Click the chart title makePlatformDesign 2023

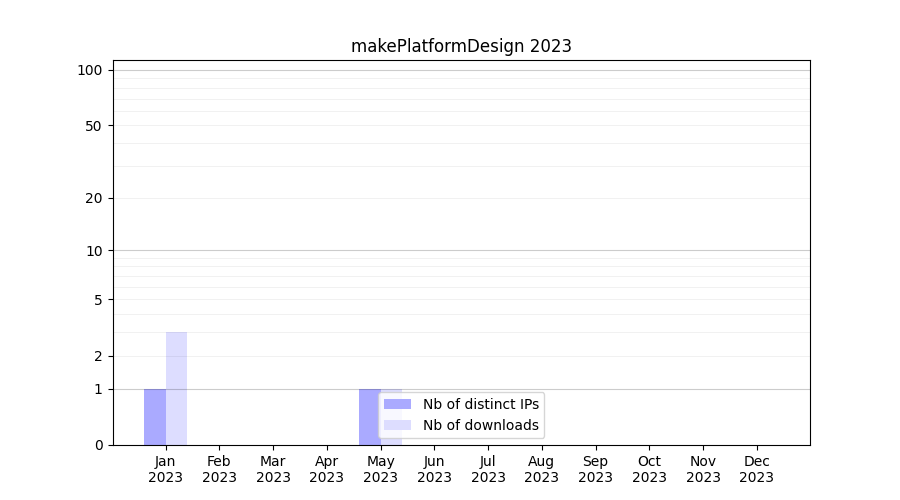[461, 46]
